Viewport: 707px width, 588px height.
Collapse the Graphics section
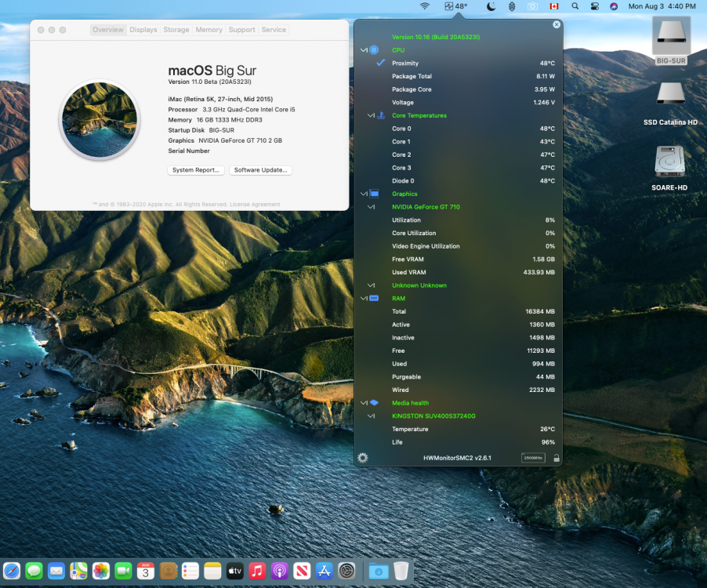(364, 194)
